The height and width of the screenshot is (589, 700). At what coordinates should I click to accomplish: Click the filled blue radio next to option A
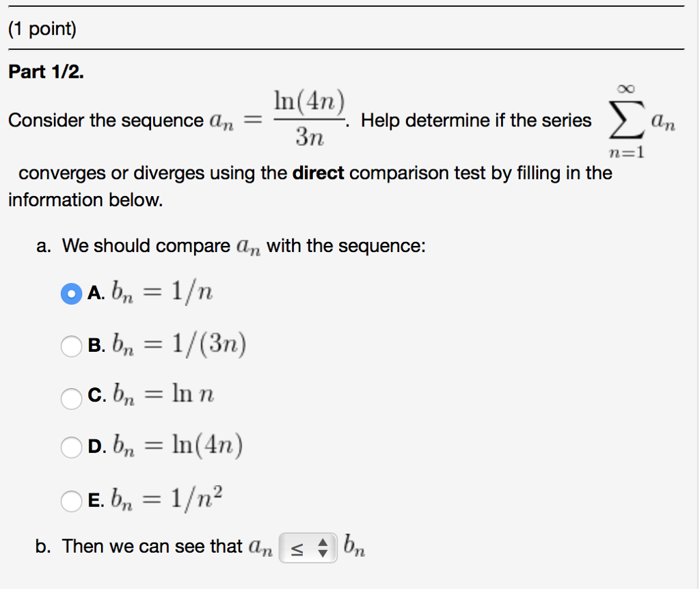[x=71, y=293]
